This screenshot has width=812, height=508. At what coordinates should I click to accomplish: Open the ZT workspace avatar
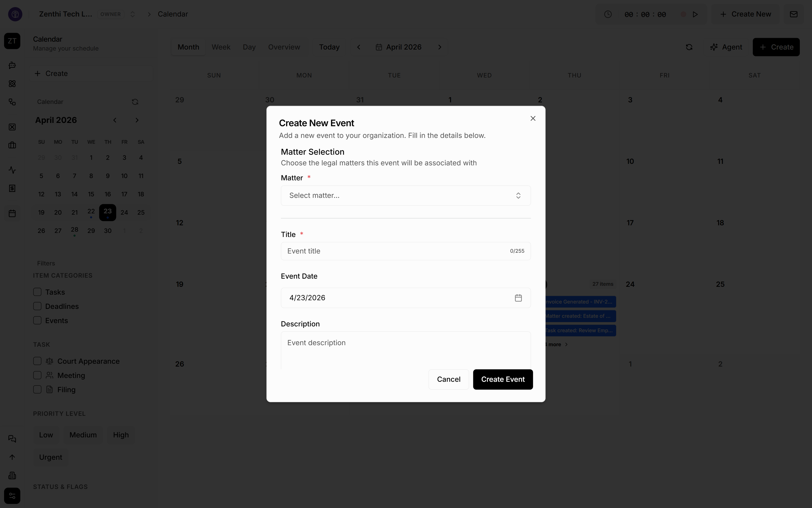point(12,41)
